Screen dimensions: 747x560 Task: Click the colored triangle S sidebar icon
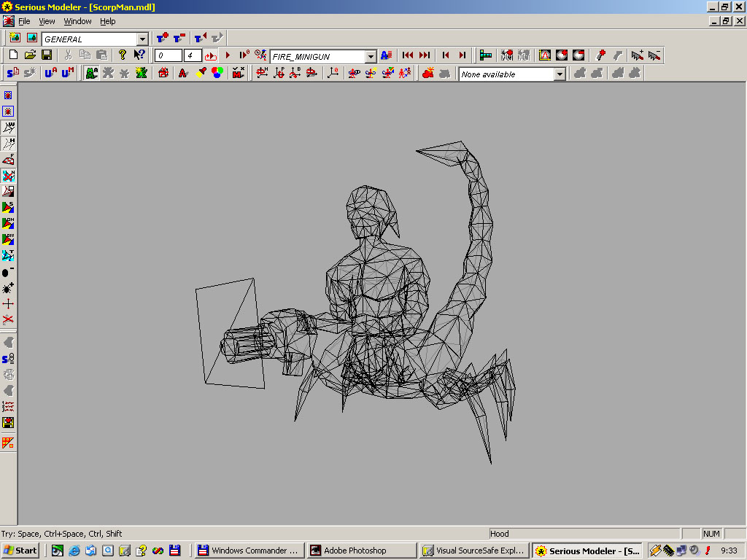8,207
